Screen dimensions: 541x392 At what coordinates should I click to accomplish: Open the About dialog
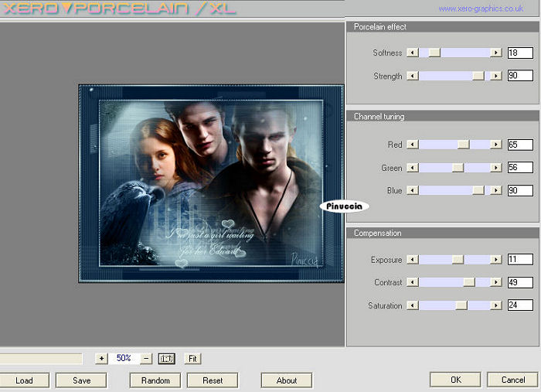287,380
